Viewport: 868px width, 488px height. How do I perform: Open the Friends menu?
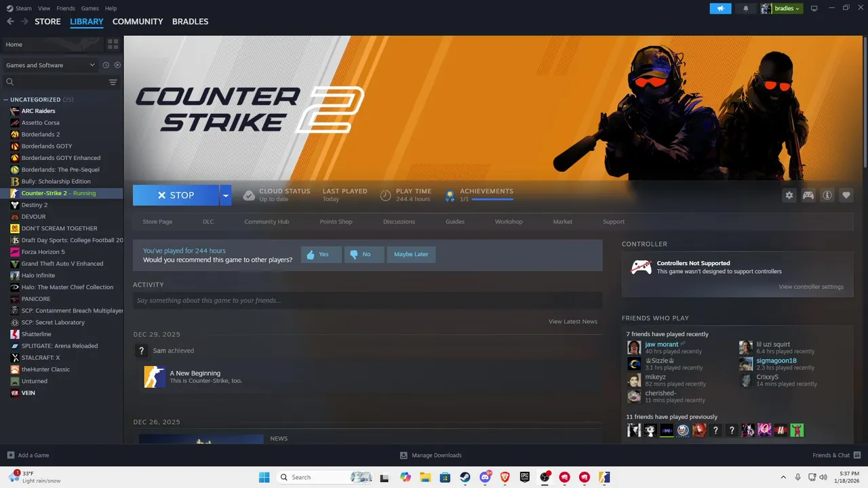point(66,8)
